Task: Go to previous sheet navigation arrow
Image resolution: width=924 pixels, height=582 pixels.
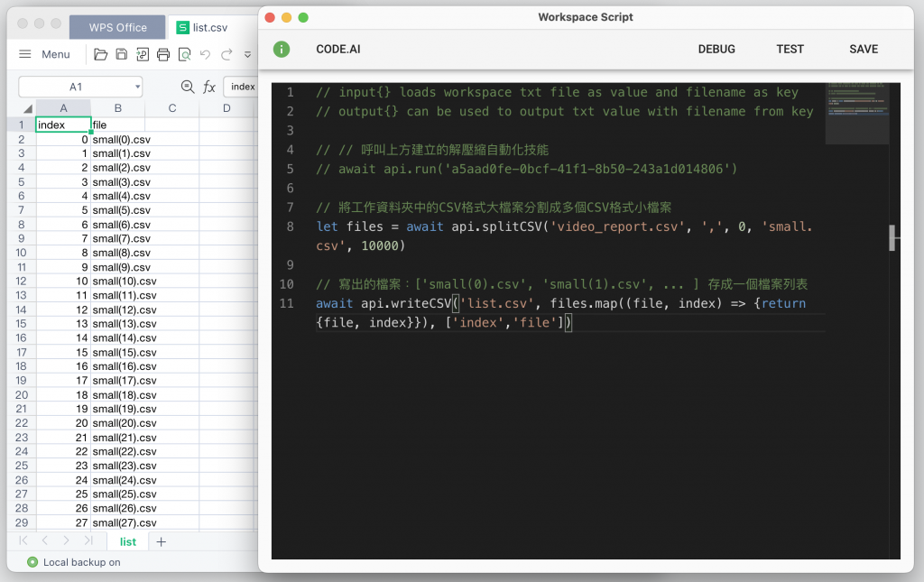Action: [x=45, y=540]
